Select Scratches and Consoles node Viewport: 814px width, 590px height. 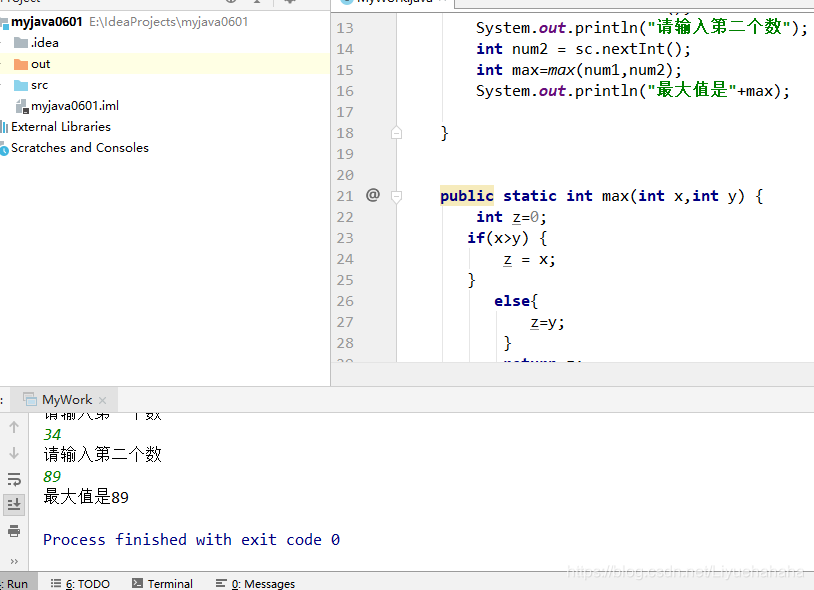tap(80, 148)
